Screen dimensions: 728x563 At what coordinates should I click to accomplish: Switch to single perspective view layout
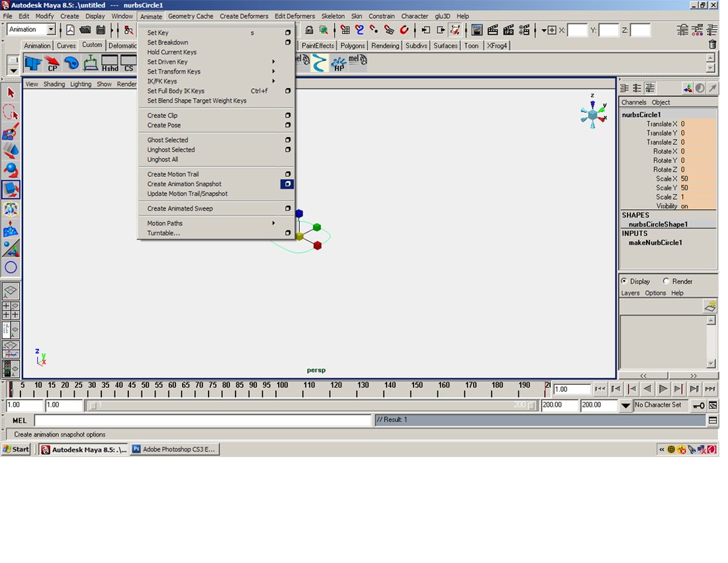[11, 291]
